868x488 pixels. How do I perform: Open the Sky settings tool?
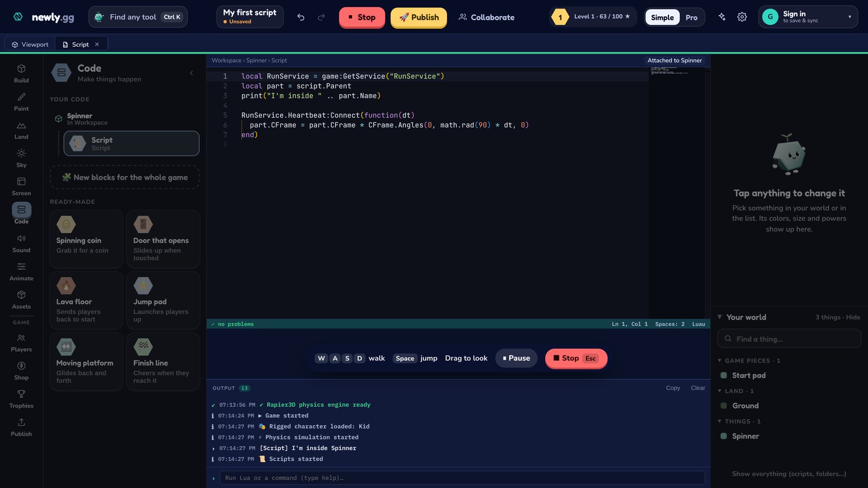pos(21,158)
